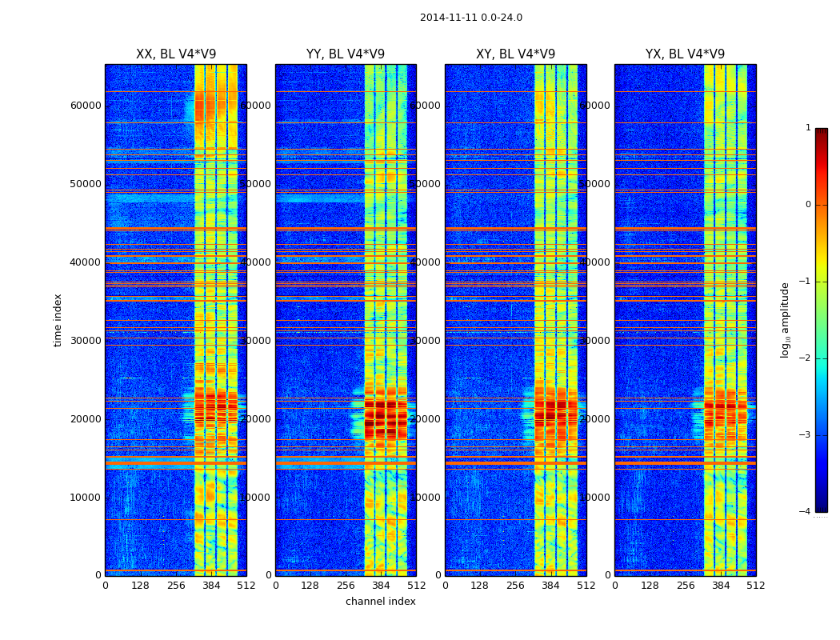Image resolution: width=840 pixels, height=640 pixels.
Task: Click the time index axis label
Action: [58, 320]
